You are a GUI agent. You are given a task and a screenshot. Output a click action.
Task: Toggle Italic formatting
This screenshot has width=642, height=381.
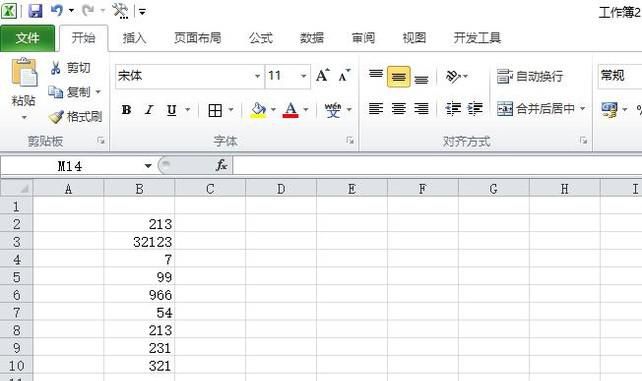click(149, 110)
